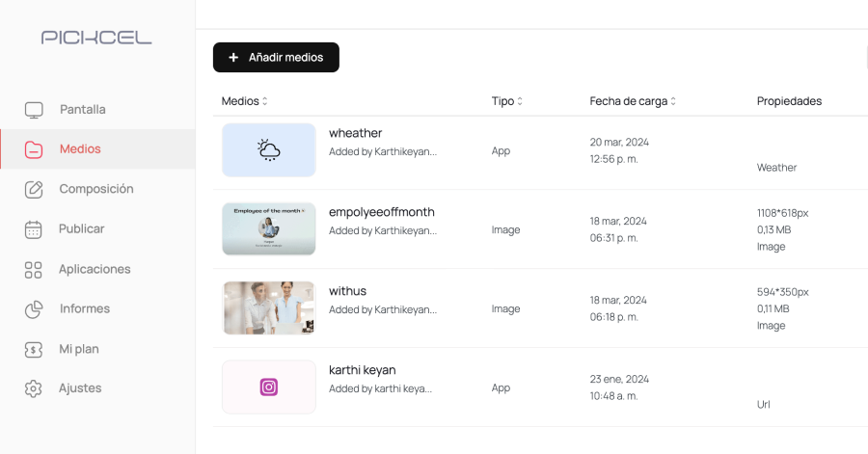This screenshot has width=868, height=454.
Task: Click the Publicar calendar icon
Action: coord(33,229)
